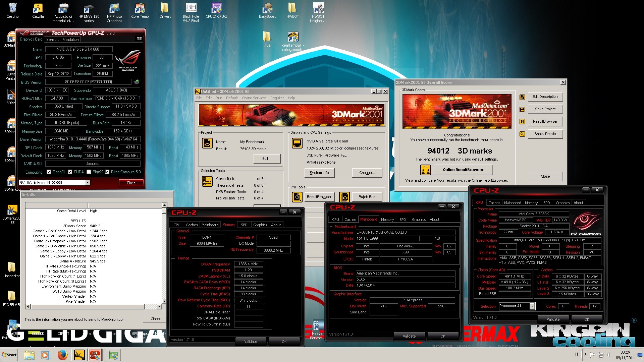The image size is (644, 362).
Task: Click the GPU-Z screenshot camera icon
Action: point(139,39)
